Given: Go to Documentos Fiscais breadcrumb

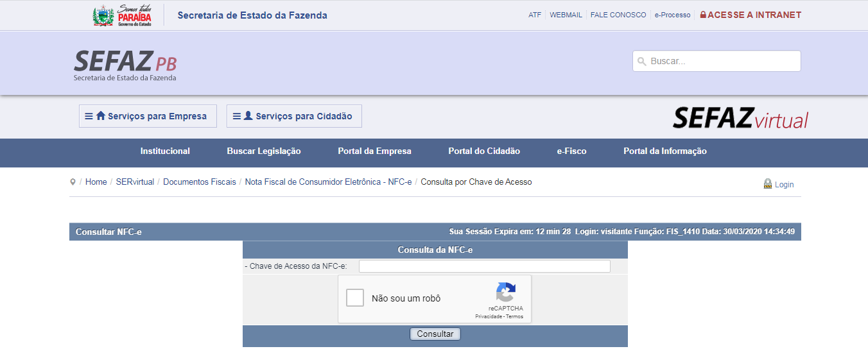Looking at the screenshot, I should coord(200,182).
